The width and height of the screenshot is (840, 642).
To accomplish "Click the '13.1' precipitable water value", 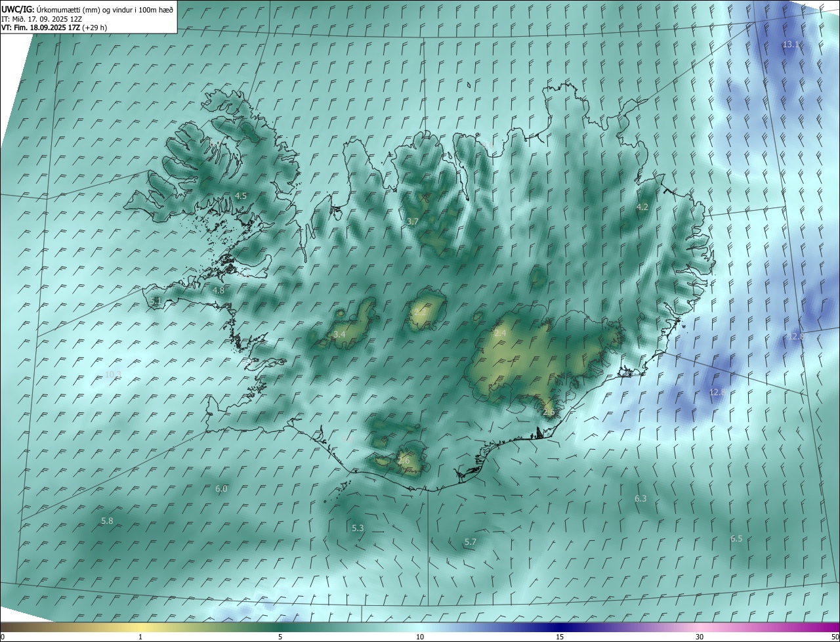I will pos(791,45).
